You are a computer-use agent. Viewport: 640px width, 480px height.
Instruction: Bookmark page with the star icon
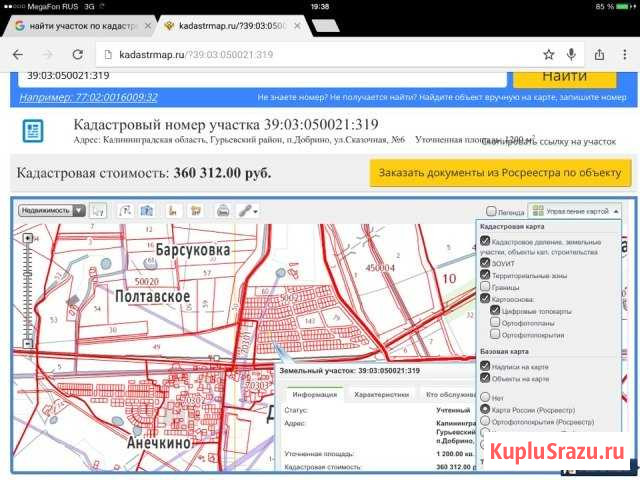pyautogui.click(x=549, y=54)
